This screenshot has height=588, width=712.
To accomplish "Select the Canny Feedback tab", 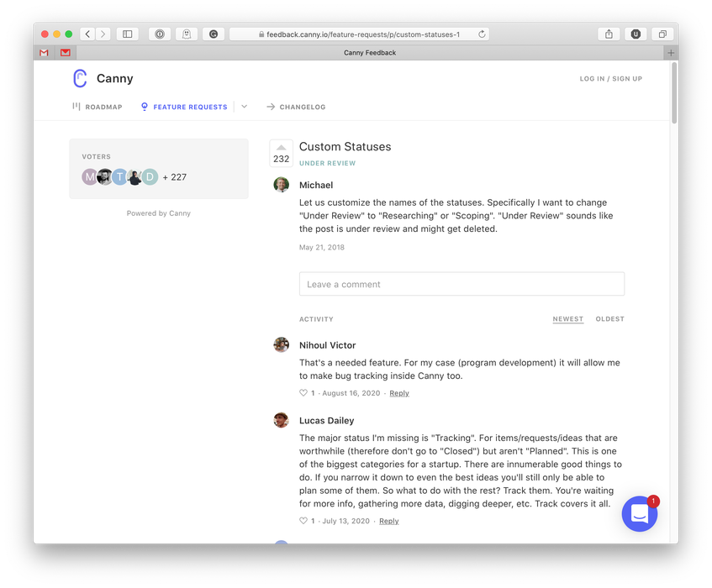I will point(370,53).
